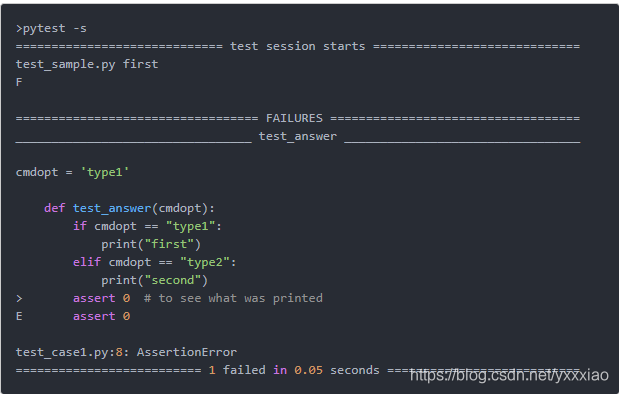Click 'test session starts' header text
The height and width of the screenshot is (394, 619).
298,46
